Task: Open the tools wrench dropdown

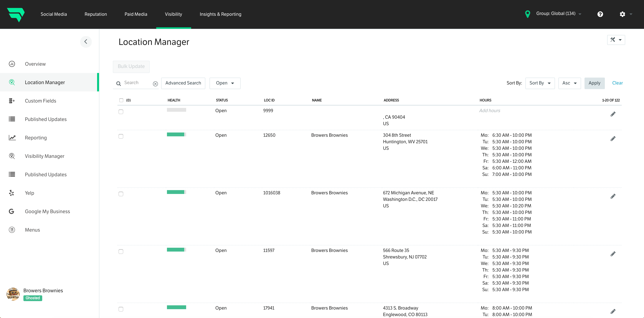Action: tap(616, 40)
